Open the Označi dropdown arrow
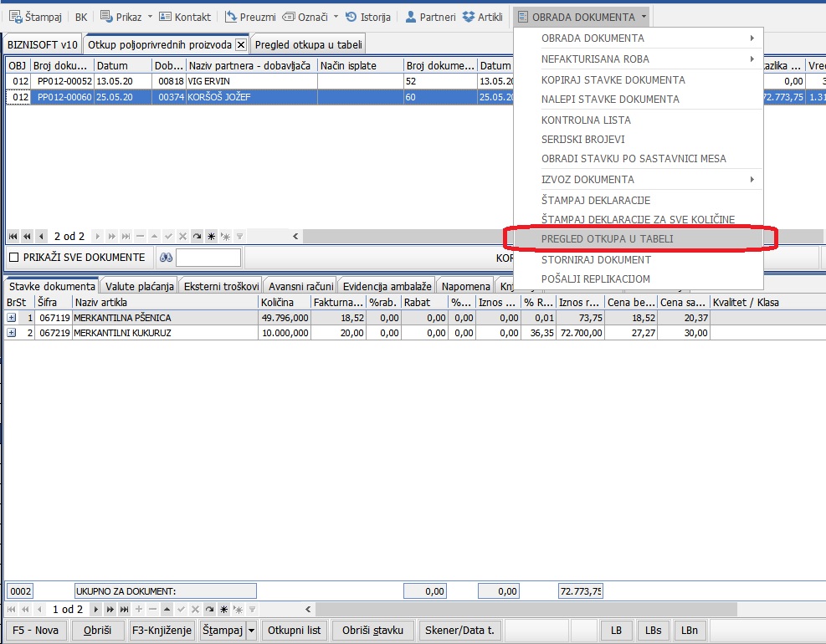 point(336,17)
